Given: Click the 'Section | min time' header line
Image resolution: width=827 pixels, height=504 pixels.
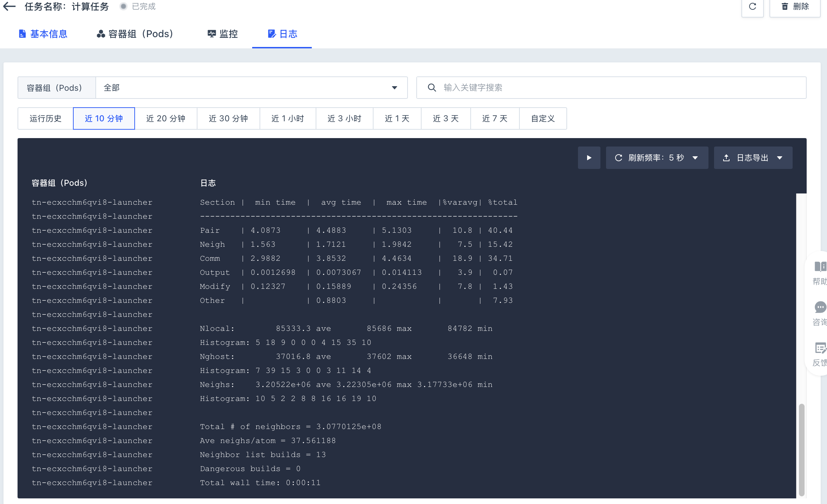Looking at the screenshot, I should pyautogui.click(x=359, y=202).
